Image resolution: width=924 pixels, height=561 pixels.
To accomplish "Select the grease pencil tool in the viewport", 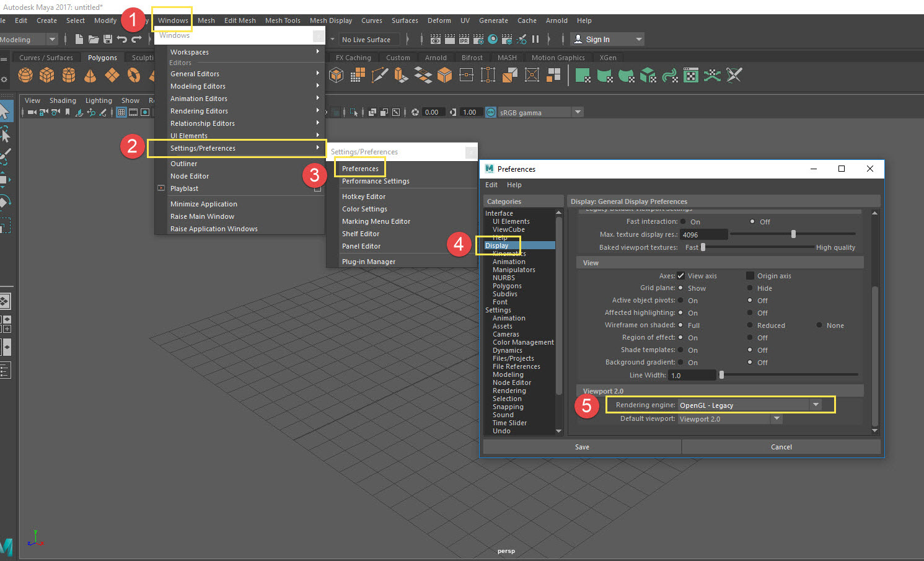I will (102, 112).
